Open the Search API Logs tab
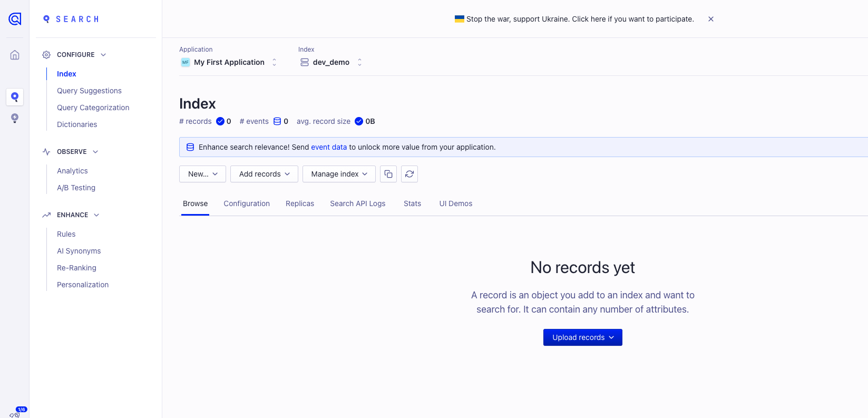868x418 pixels. (358, 203)
